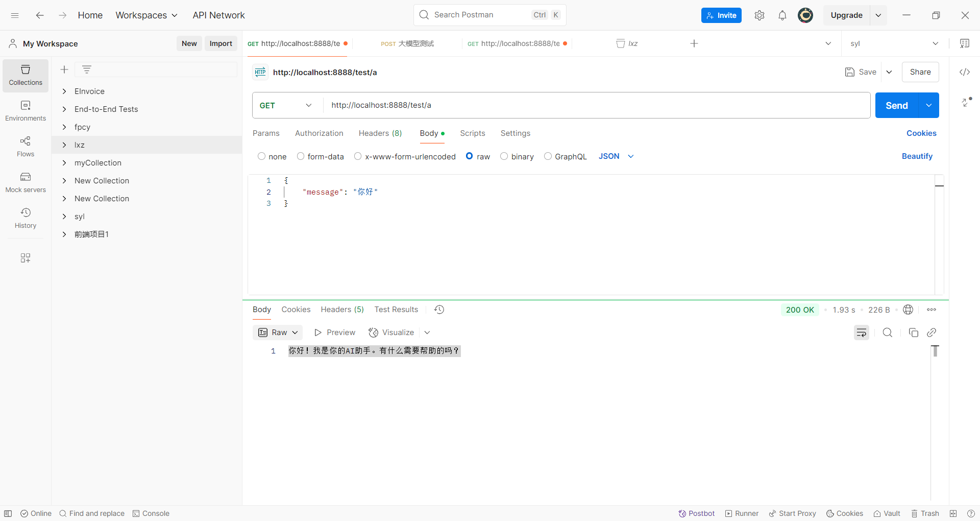This screenshot has height=521, width=980.
Task: Open the status bar help icon
Action: point(971,513)
